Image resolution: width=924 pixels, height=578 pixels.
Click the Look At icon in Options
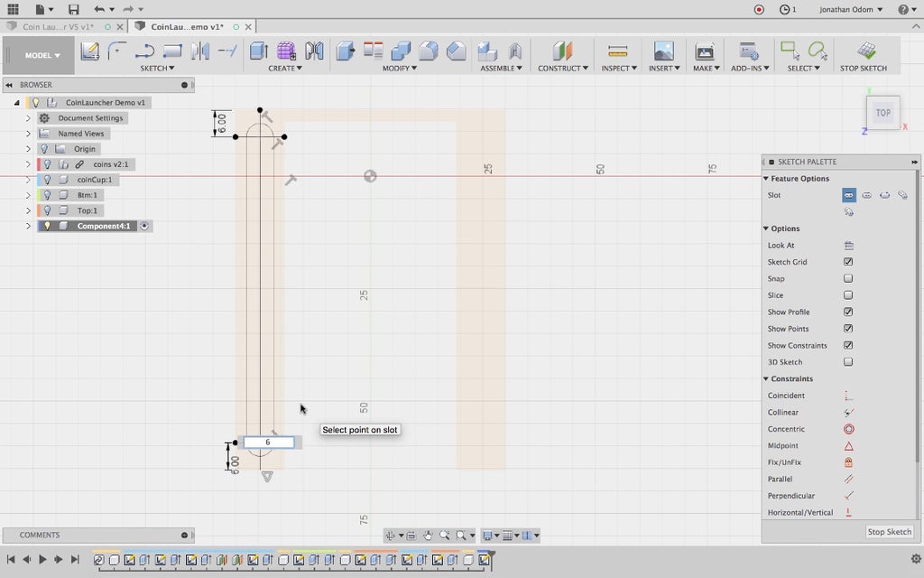pyautogui.click(x=848, y=246)
